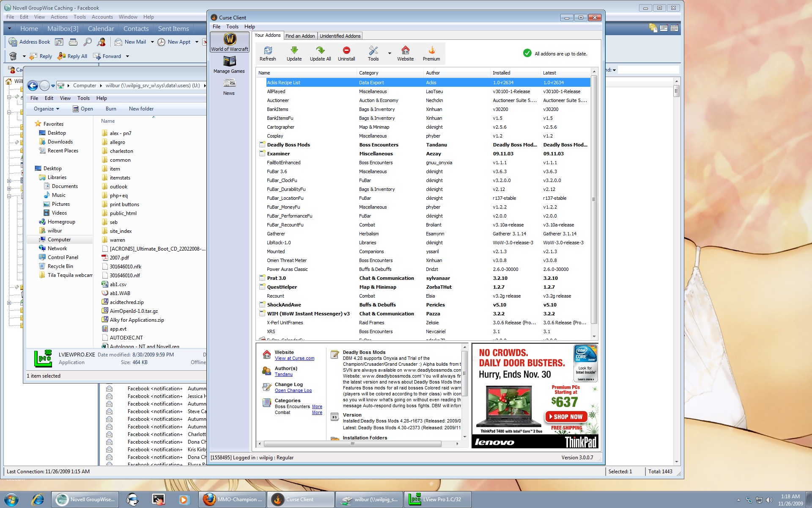Toggle checkbox beside WIM Instant Messenger

point(262,314)
